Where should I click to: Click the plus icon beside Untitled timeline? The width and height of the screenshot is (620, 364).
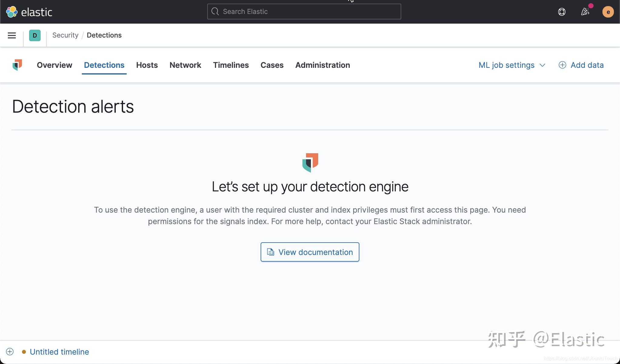click(x=10, y=352)
